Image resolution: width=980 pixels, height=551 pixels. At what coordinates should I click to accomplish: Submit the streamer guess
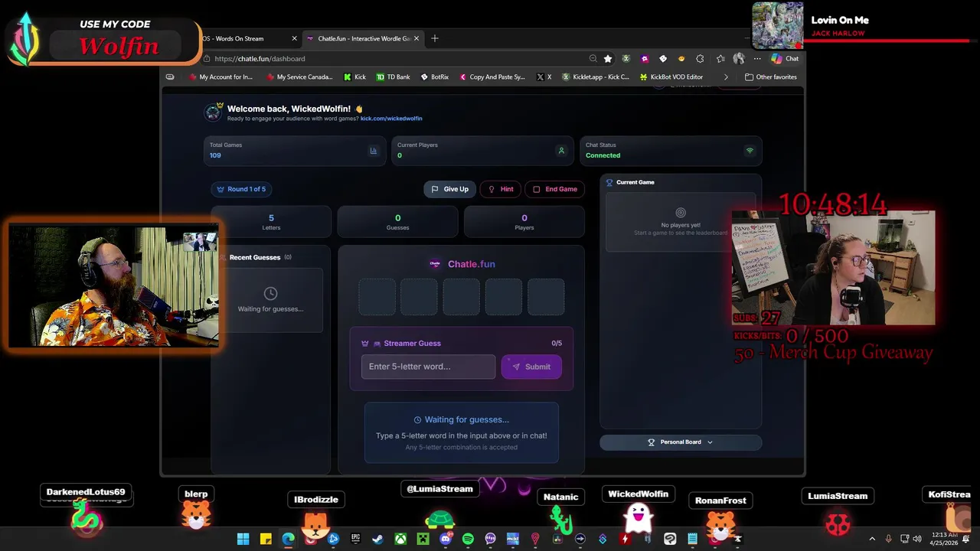531,367
